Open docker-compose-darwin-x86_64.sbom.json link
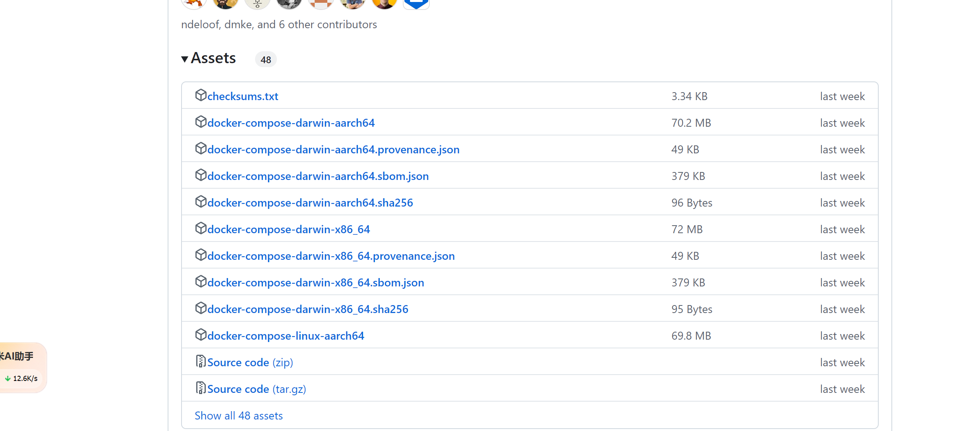 click(315, 283)
